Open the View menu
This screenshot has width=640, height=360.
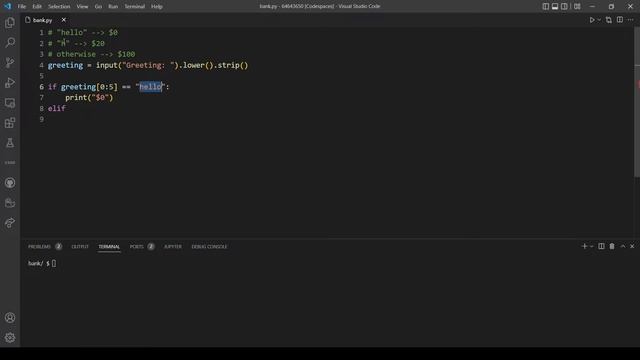(x=82, y=7)
